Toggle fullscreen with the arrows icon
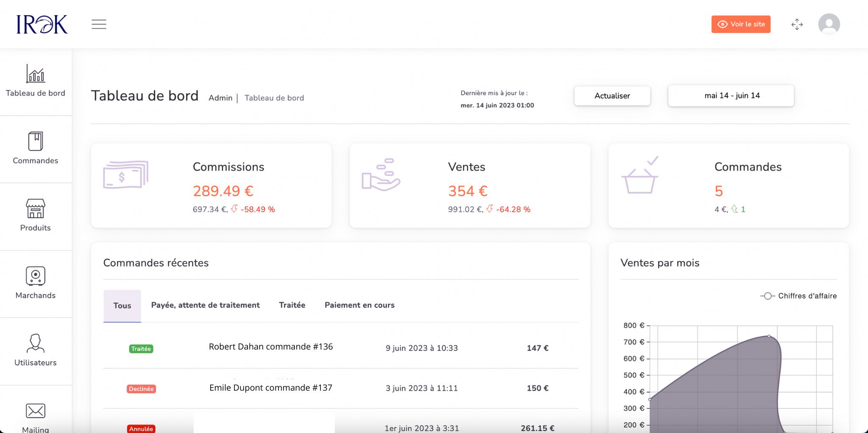 tap(797, 24)
